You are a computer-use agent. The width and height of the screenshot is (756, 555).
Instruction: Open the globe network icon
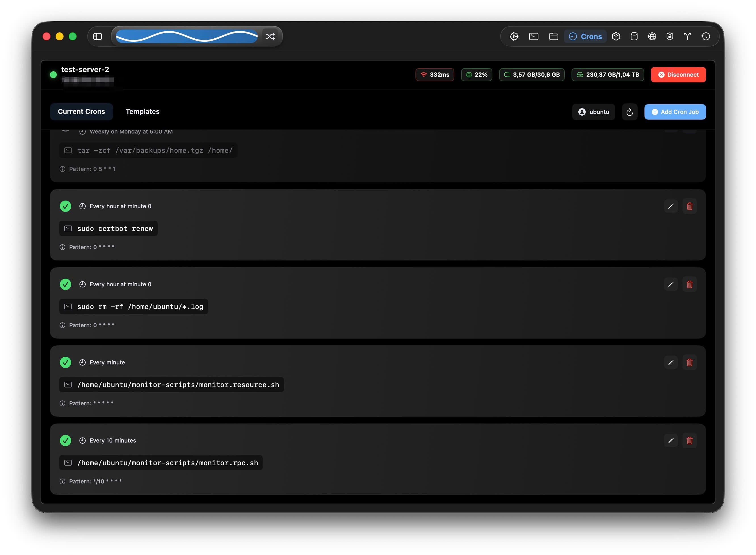652,36
